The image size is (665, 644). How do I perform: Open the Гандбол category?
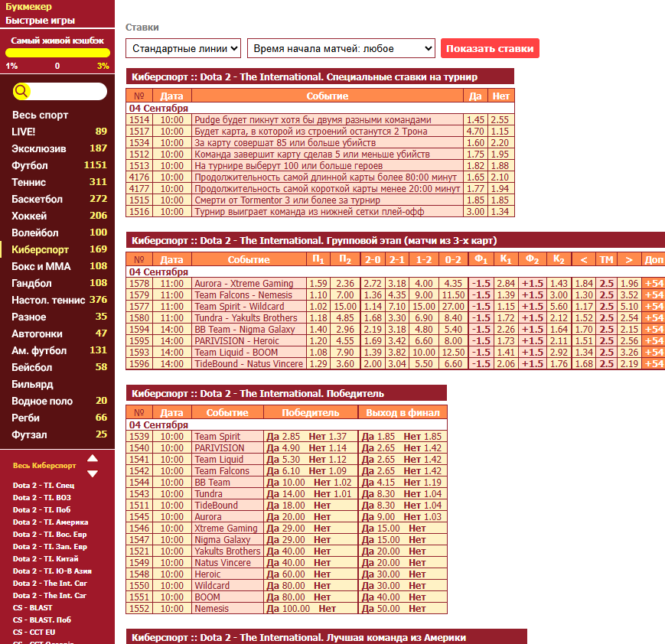(31, 283)
